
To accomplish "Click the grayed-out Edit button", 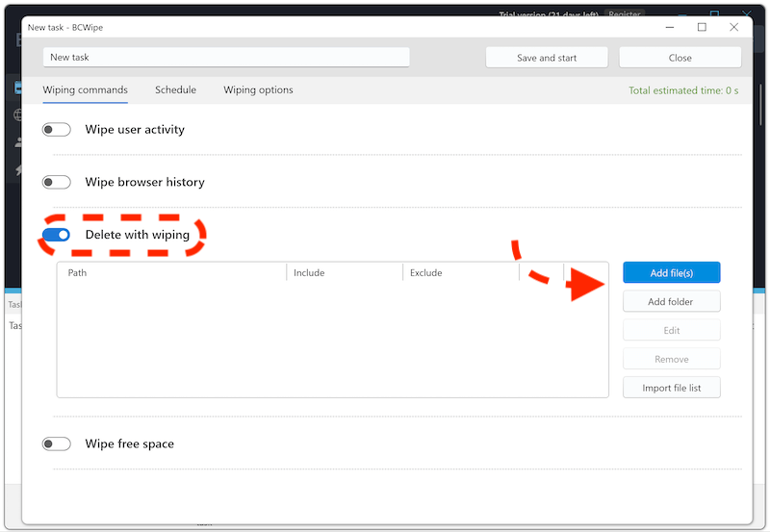I will (671, 330).
